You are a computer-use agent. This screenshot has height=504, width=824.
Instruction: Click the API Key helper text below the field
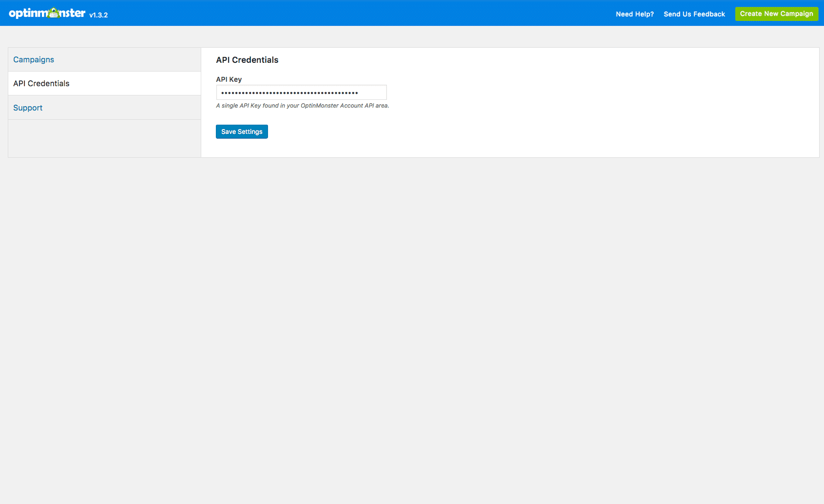[302, 105]
